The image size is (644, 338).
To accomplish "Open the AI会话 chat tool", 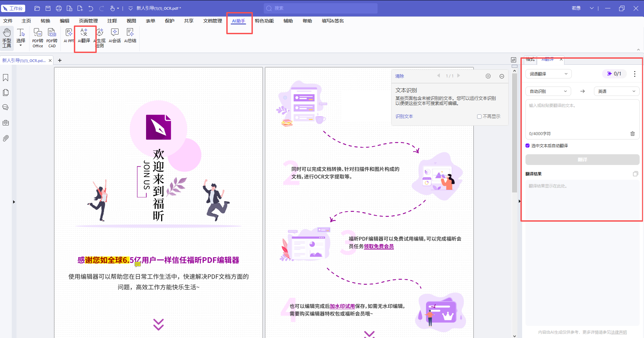I will [115, 36].
